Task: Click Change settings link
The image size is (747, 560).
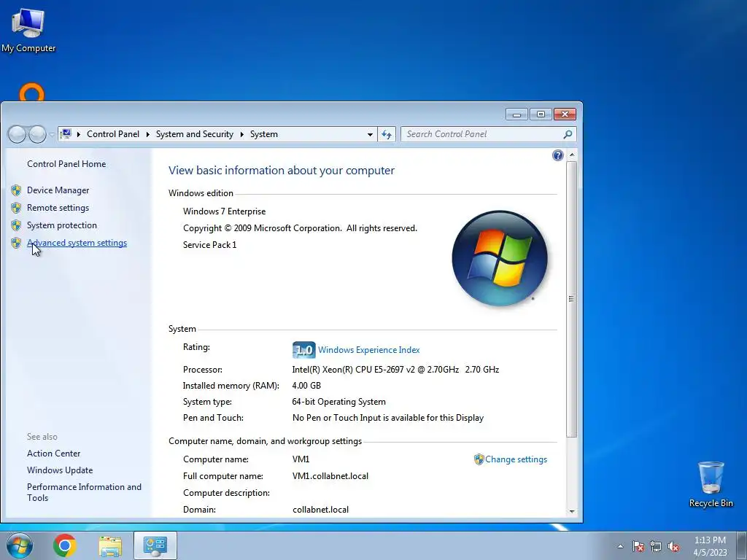Action: point(516,459)
